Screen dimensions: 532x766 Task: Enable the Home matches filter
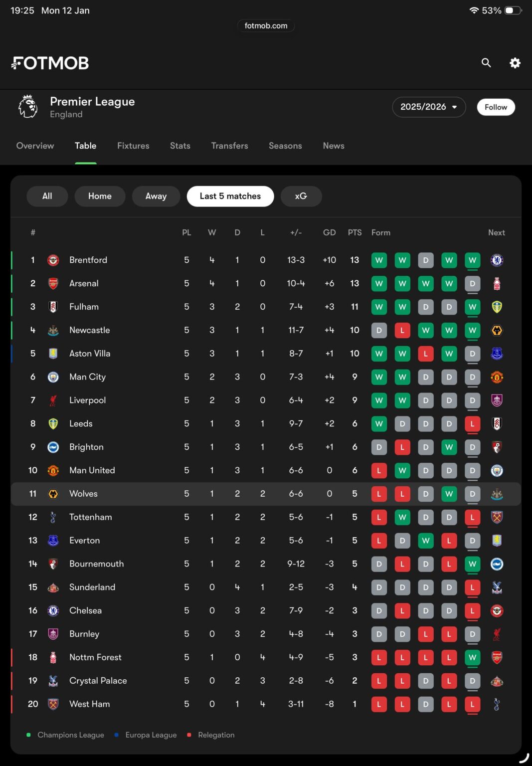coord(100,196)
